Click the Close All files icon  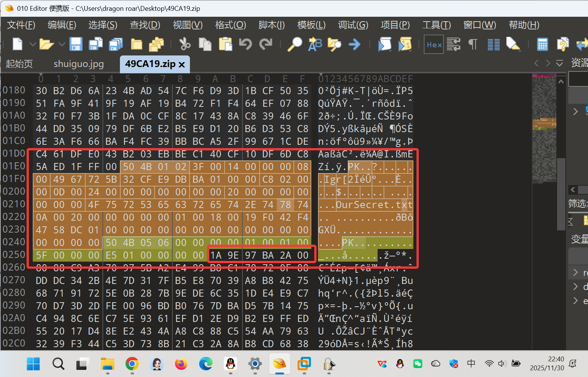tap(156, 44)
